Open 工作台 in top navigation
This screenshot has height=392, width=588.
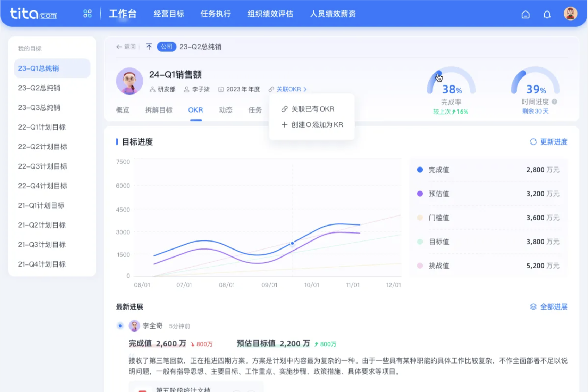(x=123, y=14)
